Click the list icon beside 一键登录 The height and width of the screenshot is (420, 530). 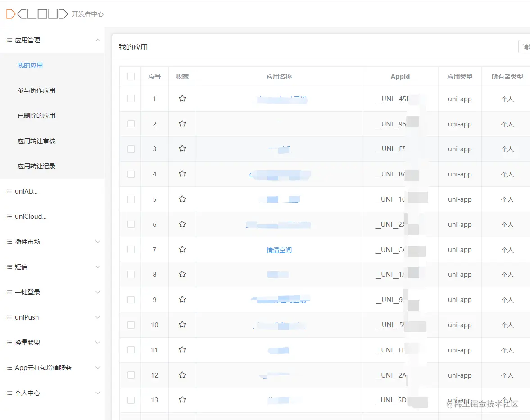(9, 292)
